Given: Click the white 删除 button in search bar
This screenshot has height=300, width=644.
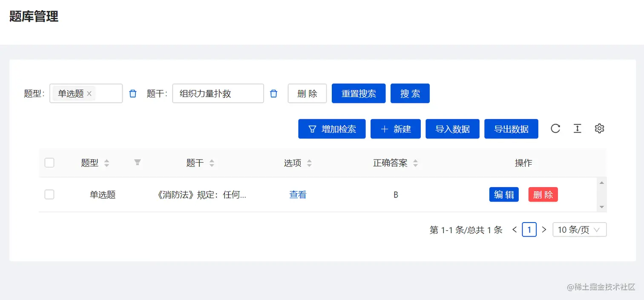Looking at the screenshot, I should click(x=308, y=94).
